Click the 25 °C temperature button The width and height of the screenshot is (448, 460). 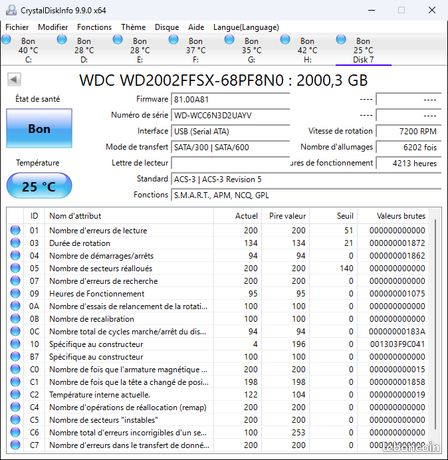[39, 186]
